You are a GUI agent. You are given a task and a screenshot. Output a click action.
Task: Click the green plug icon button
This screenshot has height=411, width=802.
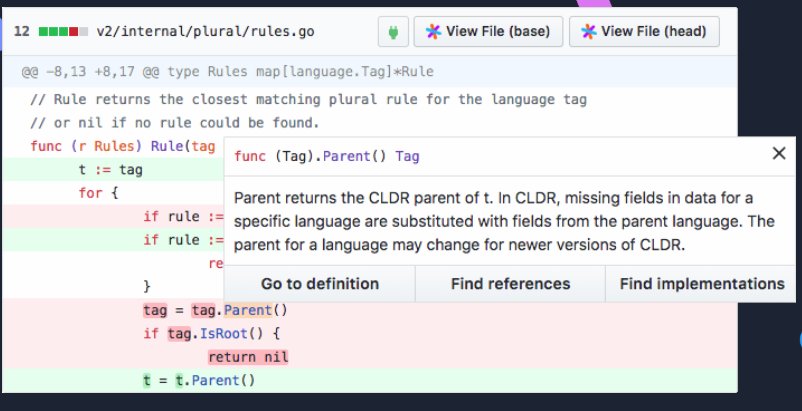pyautogui.click(x=393, y=32)
